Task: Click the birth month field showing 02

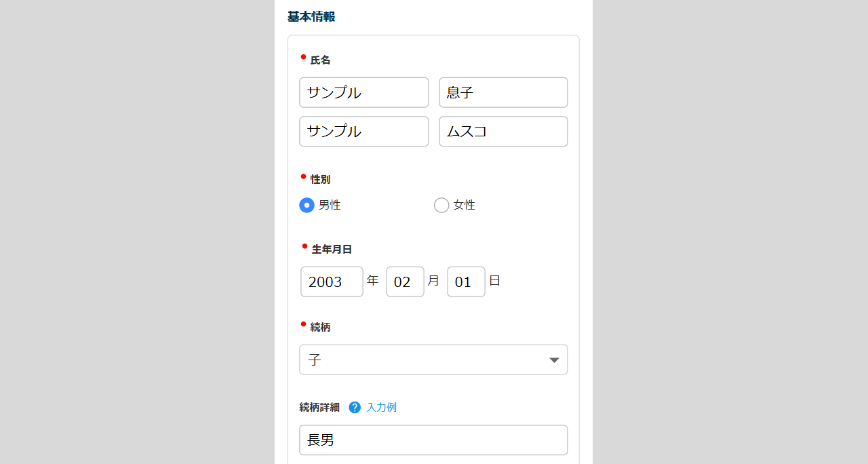Action: point(405,282)
